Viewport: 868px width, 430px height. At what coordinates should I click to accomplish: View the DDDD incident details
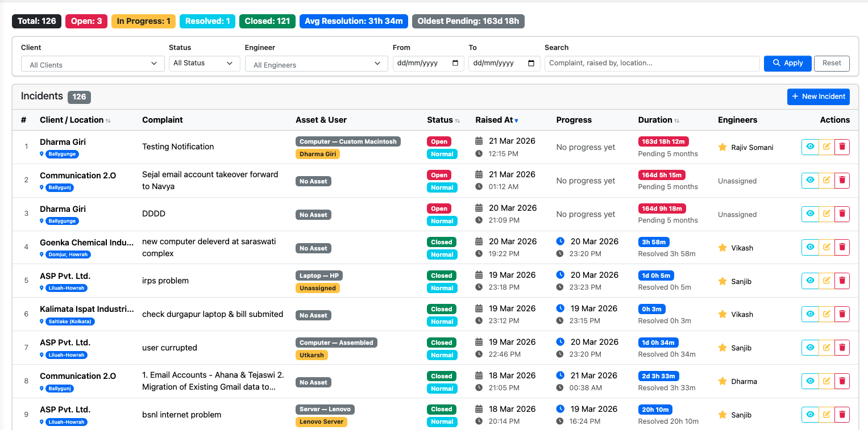coord(810,214)
